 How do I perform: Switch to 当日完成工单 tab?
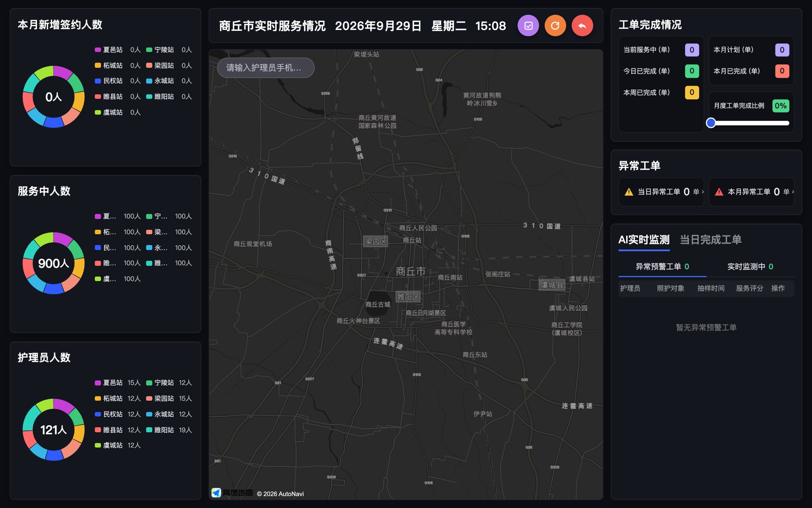pos(710,240)
